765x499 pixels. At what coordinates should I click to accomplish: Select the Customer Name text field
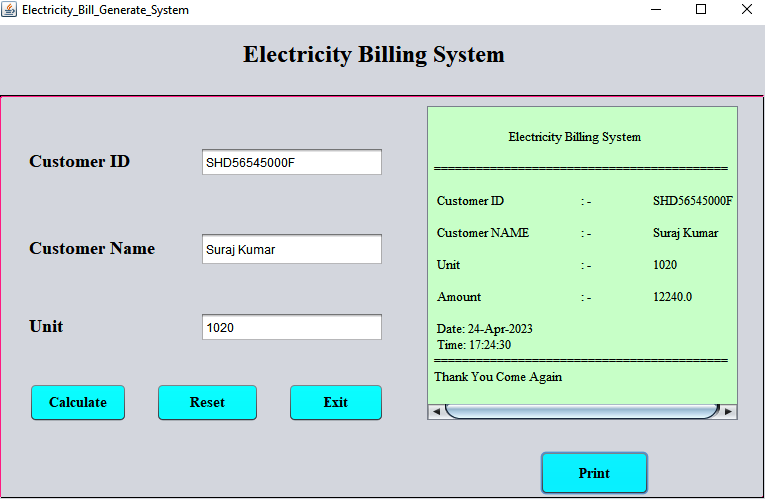(x=292, y=249)
